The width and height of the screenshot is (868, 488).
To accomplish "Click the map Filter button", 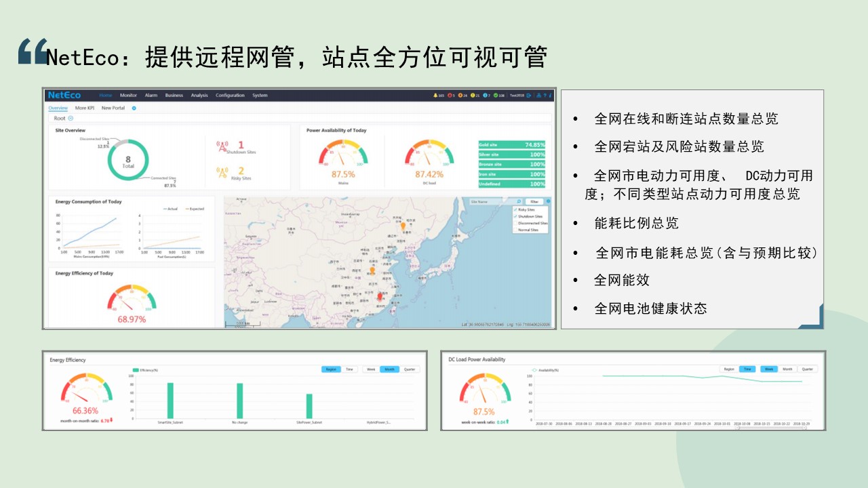I will pyautogui.click(x=534, y=201).
